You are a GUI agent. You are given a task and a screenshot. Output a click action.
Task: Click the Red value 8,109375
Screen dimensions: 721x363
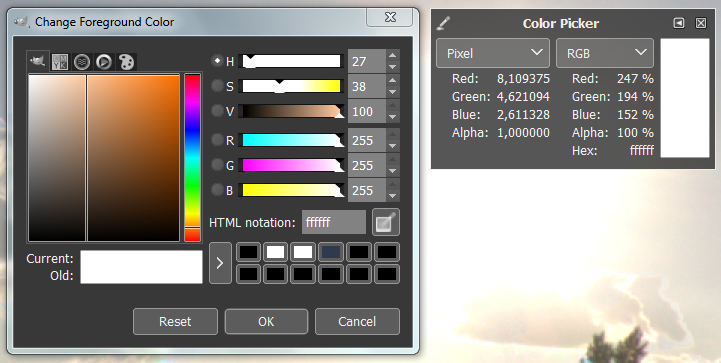pyautogui.click(x=523, y=79)
